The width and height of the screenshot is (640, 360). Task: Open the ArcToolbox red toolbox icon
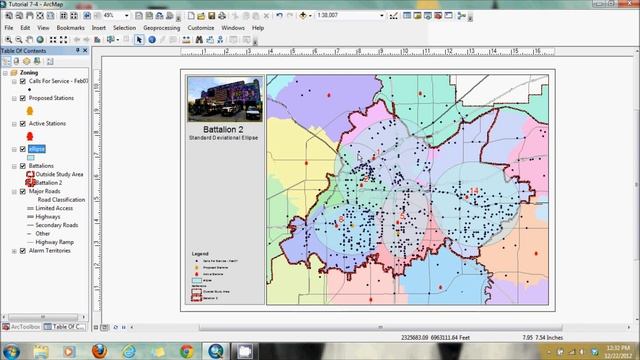pos(438,16)
